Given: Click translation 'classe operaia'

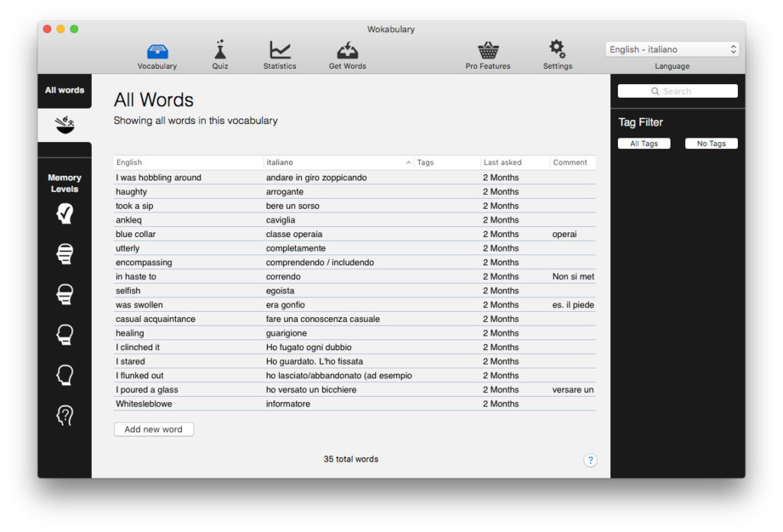Looking at the screenshot, I should tap(294, 234).
